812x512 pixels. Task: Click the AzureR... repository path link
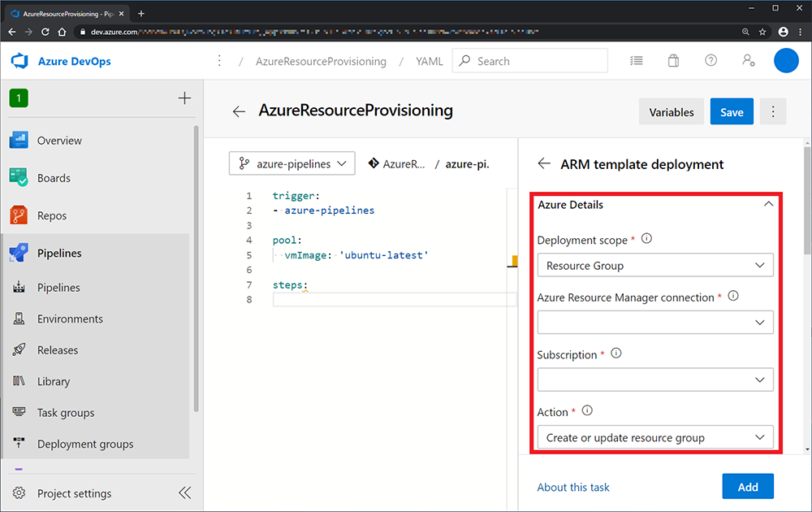coord(404,163)
